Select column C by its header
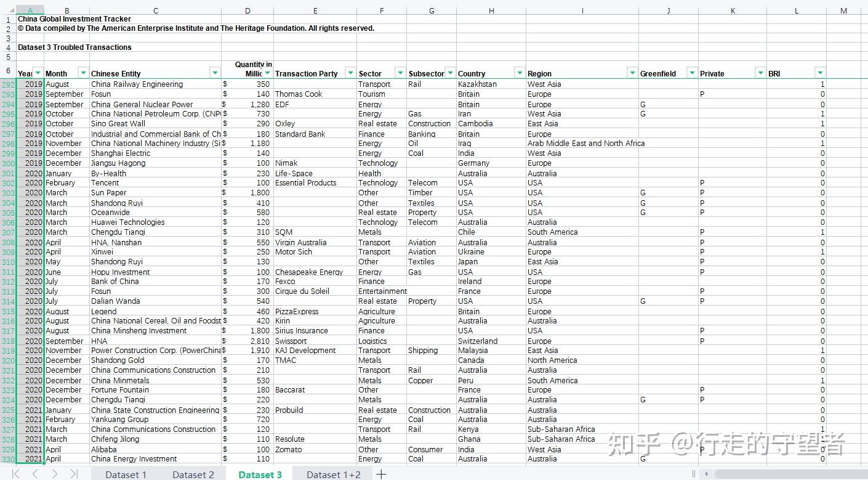Viewport: 868px width, 480px height. point(156,10)
